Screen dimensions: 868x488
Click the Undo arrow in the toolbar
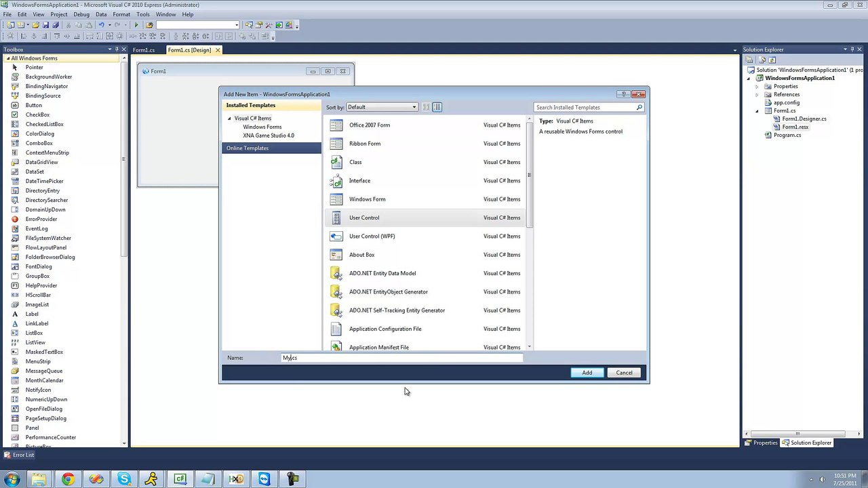[x=101, y=25]
